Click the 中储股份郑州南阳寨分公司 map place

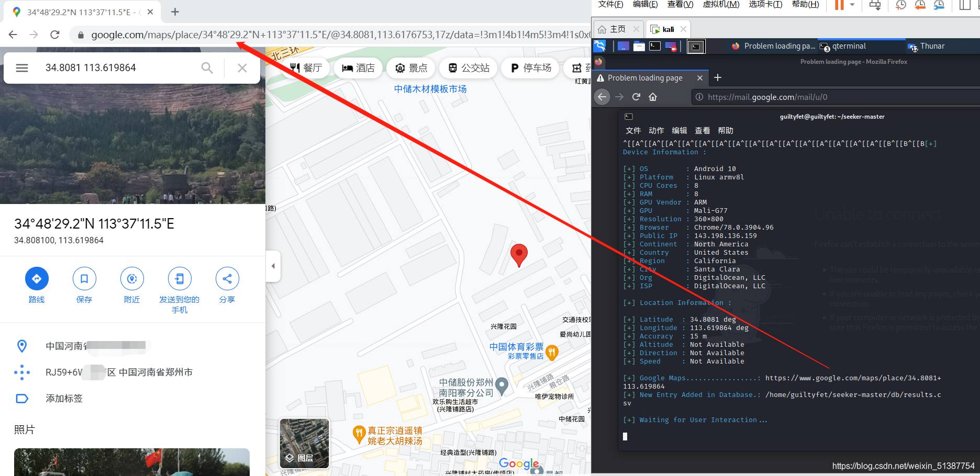click(466, 388)
